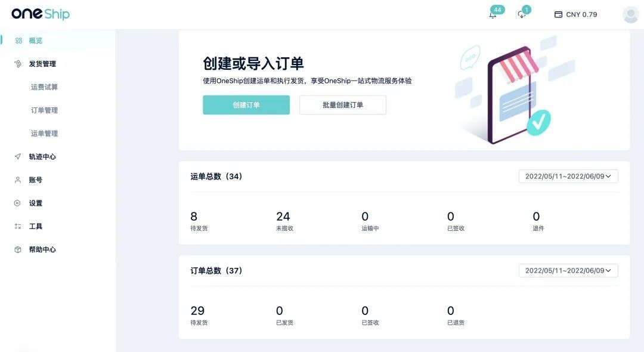The width and height of the screenshot is (644, 352).
Task: Select 运费试算 in the sidebar
Action: pos(44,87)
